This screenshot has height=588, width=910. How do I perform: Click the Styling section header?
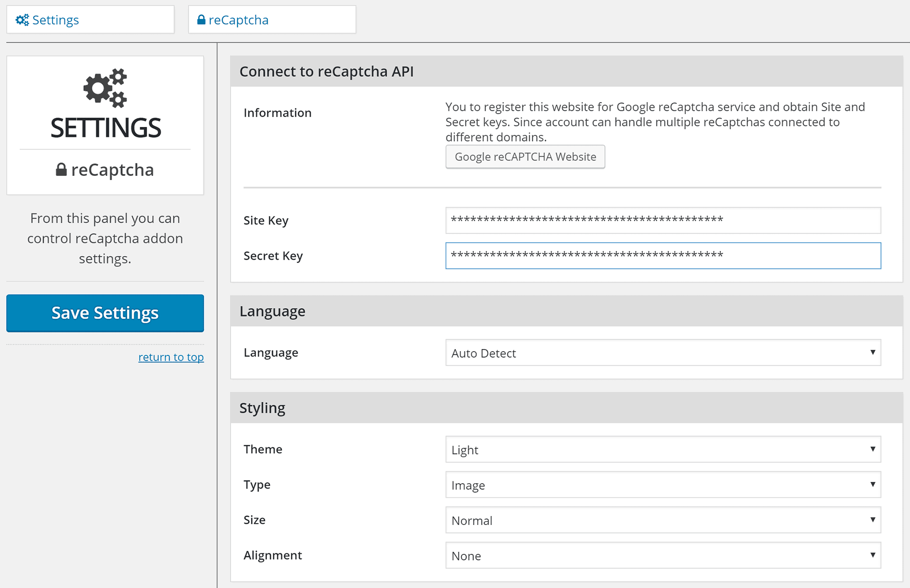tap(566, 408)
